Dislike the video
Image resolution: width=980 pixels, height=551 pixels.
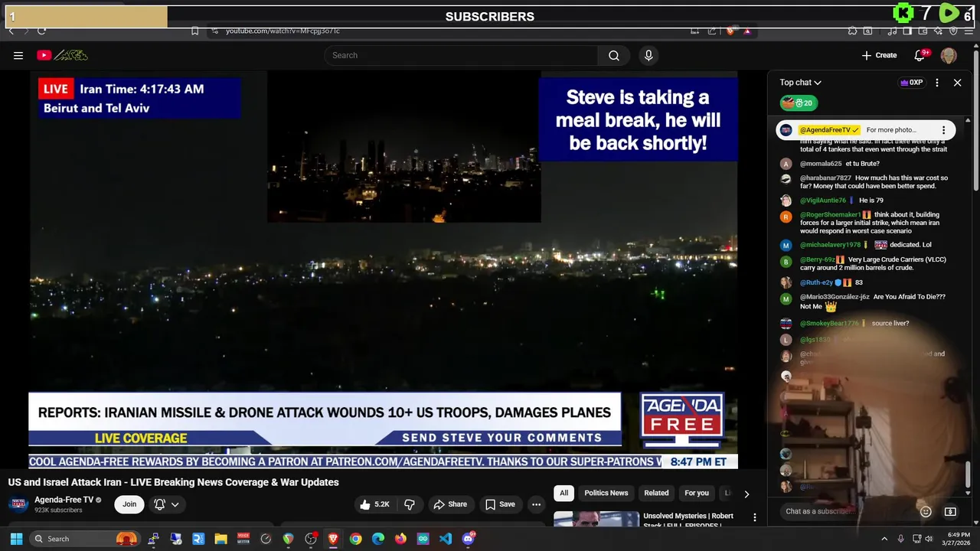(x=410, y=504)
